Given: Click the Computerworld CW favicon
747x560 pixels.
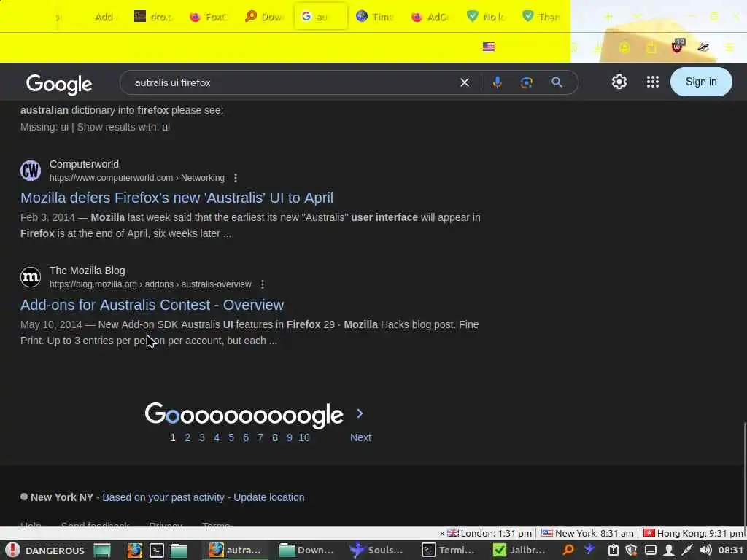Looking at the screenshot, I should 31,171.
